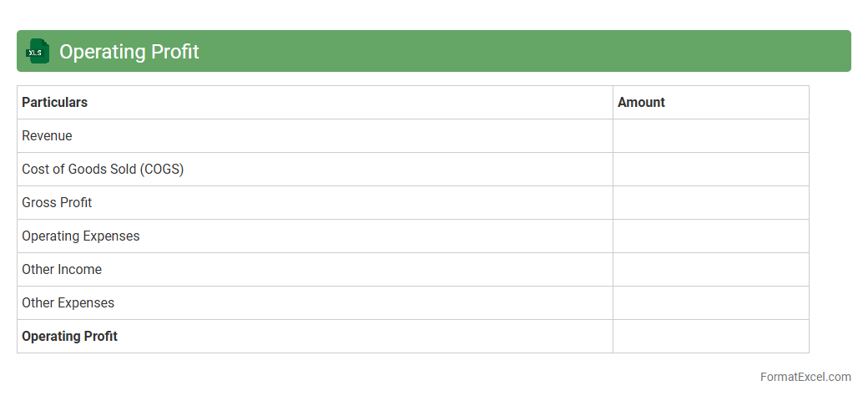Select the bold Operating Profit row label
868x401 pixels.
[x=69, y=336]
